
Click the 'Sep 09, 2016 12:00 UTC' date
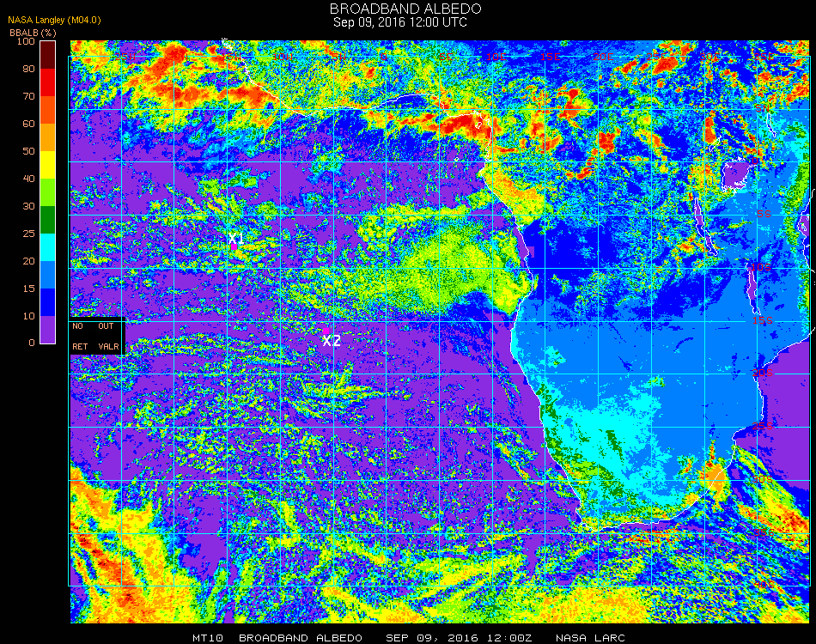point(400,22)
